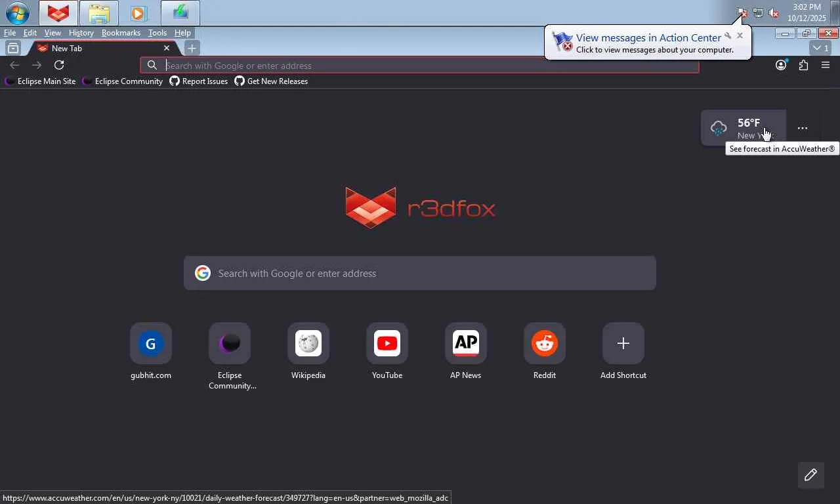Image resolution: width=840 pixels, height=504 pixels.
Task: Launch Windows Media Player from taskbar
Action: pyautogui.click(x=138, y=12)
